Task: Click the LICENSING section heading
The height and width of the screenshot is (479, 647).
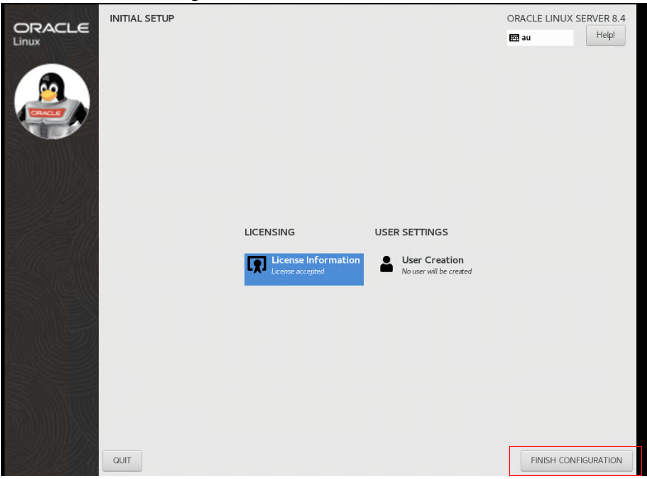Action: 269,232
